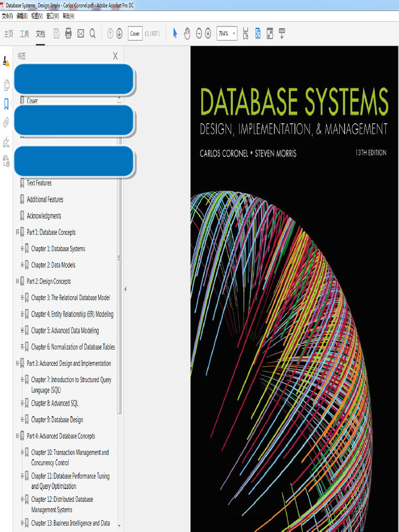Open the 窗口(W) menu
This screenshot has width=399, height=532.
(x=52, y=16)
